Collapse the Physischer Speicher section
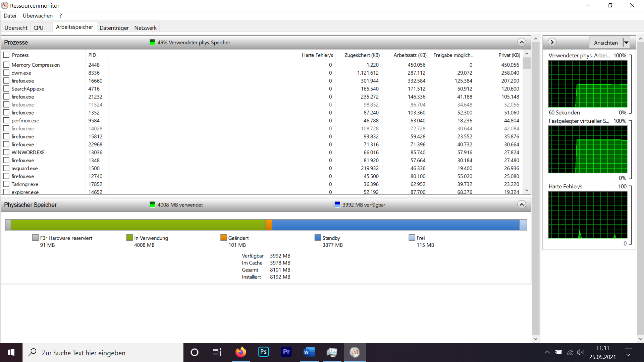Screen dimensions: 644x362 521,204
